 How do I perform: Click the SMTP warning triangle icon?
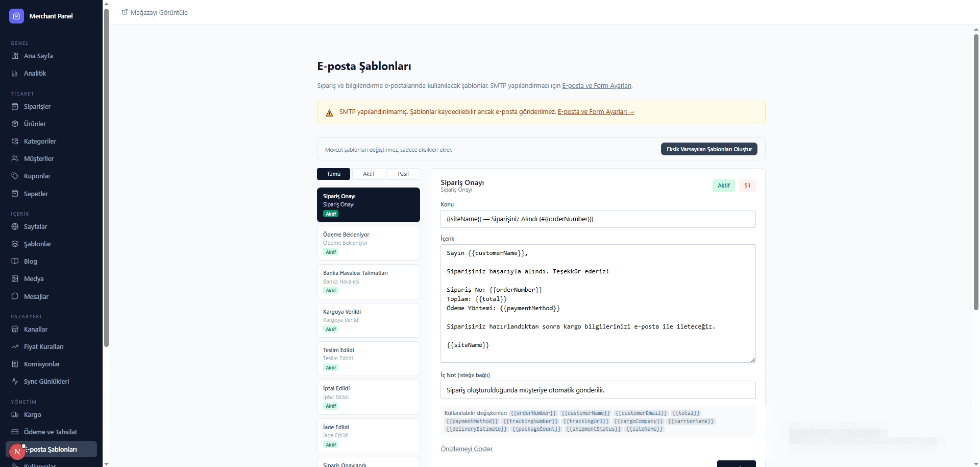329,112
